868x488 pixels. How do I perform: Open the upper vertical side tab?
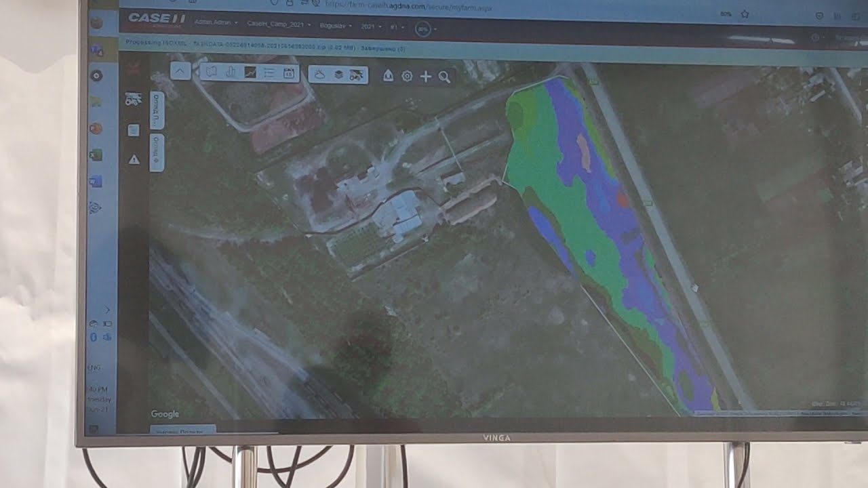click(156, 110)
